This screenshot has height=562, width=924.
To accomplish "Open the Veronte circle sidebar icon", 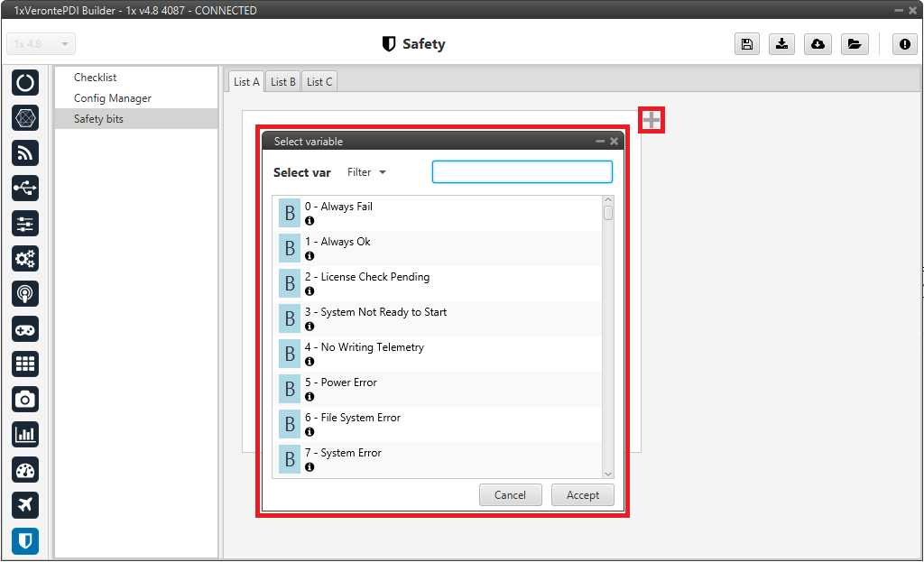I will [x=24, y=83].
